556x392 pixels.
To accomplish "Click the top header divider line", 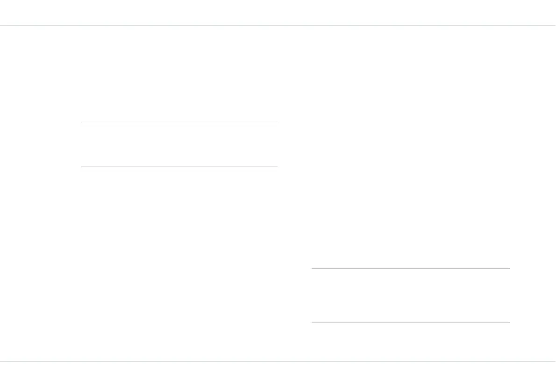I will coord(278,25).
